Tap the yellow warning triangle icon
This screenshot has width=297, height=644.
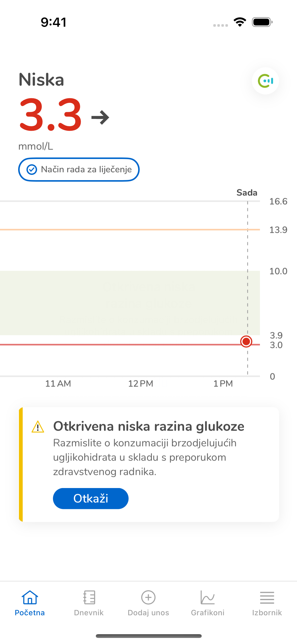point(38,427)
